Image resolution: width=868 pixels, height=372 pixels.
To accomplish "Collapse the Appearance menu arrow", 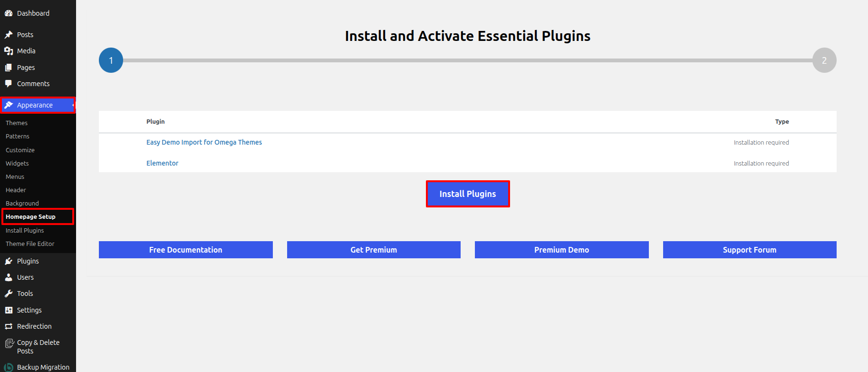I will [73, 105].
